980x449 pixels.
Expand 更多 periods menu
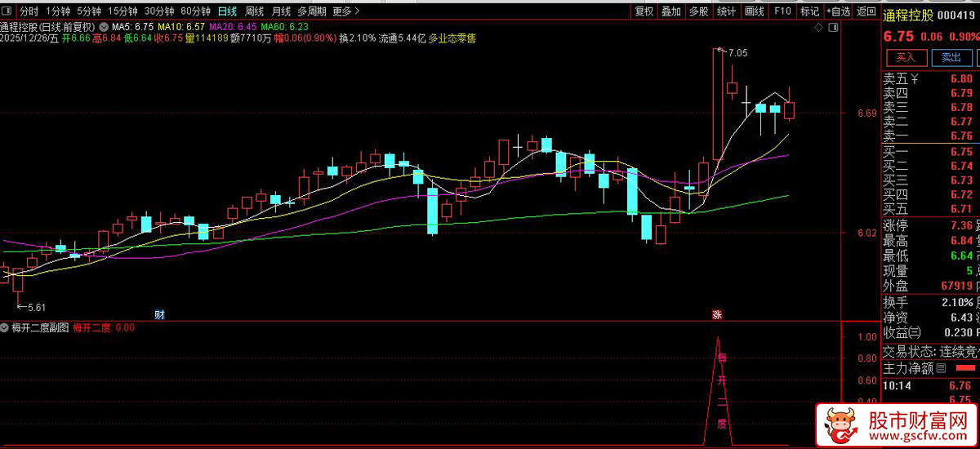tap(346, 11)
